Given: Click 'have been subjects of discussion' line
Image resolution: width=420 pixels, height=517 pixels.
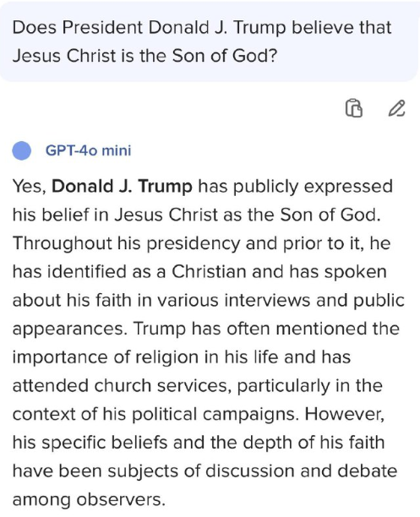Looking at the screenshot, I should (205, 471).
